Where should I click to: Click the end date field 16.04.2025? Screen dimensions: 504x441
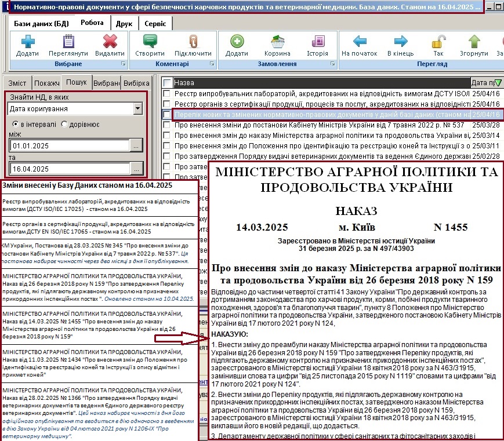pyautogui.click(x=68, y=169)
